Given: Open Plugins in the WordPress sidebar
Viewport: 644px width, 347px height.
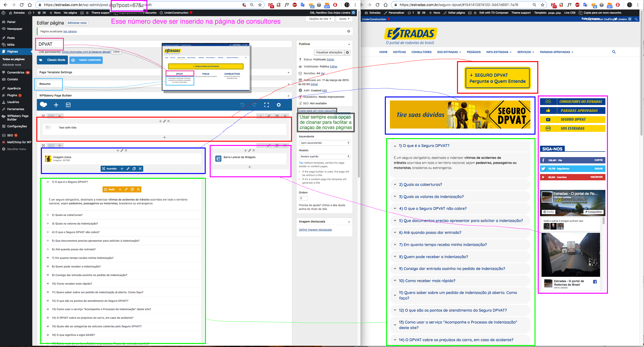Looking at the screenshot, I should pos(12,95).
